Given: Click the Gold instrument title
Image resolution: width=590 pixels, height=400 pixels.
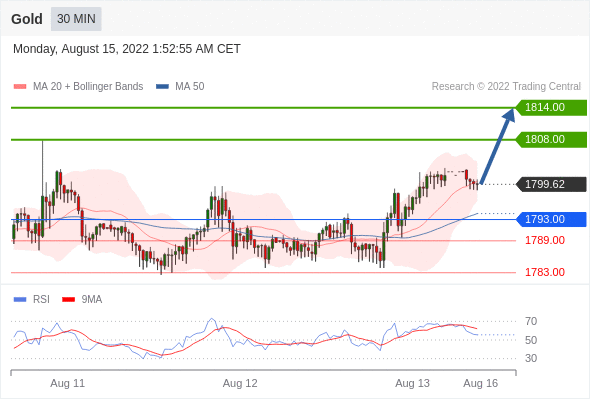Looking at the screenshot, I should pos(27,19).
